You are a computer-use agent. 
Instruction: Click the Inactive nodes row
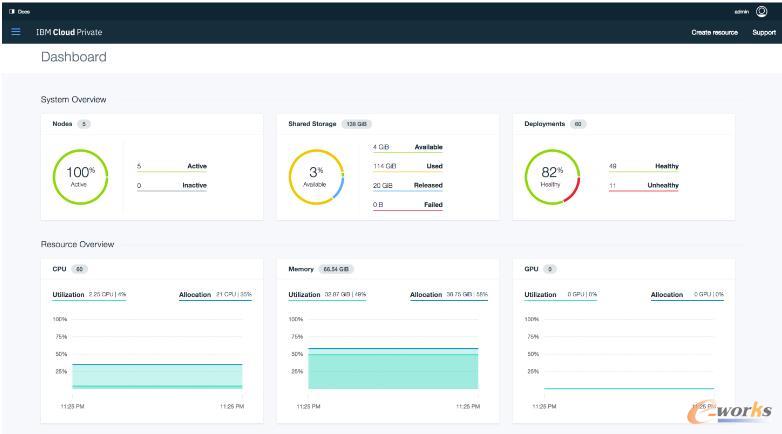click(171, 185)
